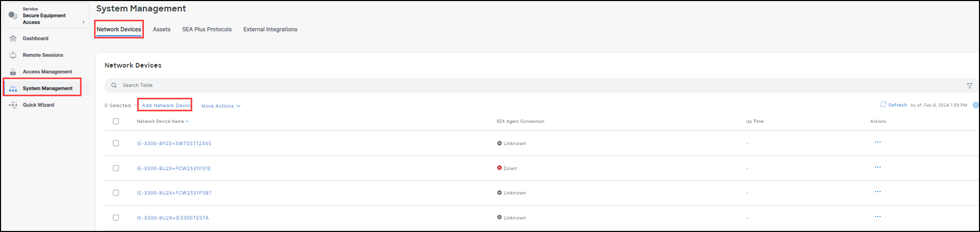Expand the More Actions dropdown
This screenshot has width=980, height=232.
point(220,106)
